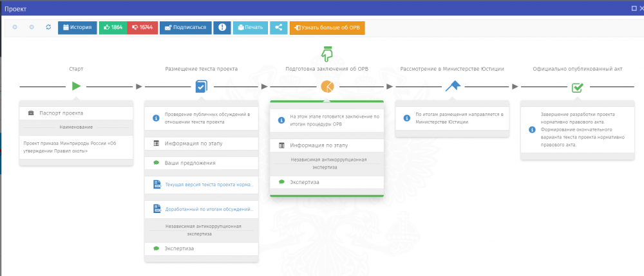Open Узнать больше об ОРВ
Screen dimensions: 644x276
pyautogui.click(x=327, y=28)
